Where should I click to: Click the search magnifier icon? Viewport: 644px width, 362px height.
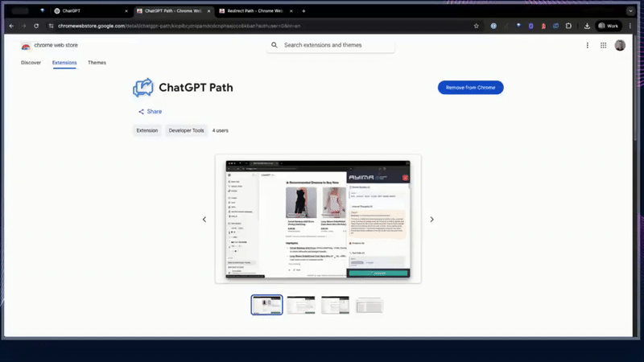coord(275,45)
